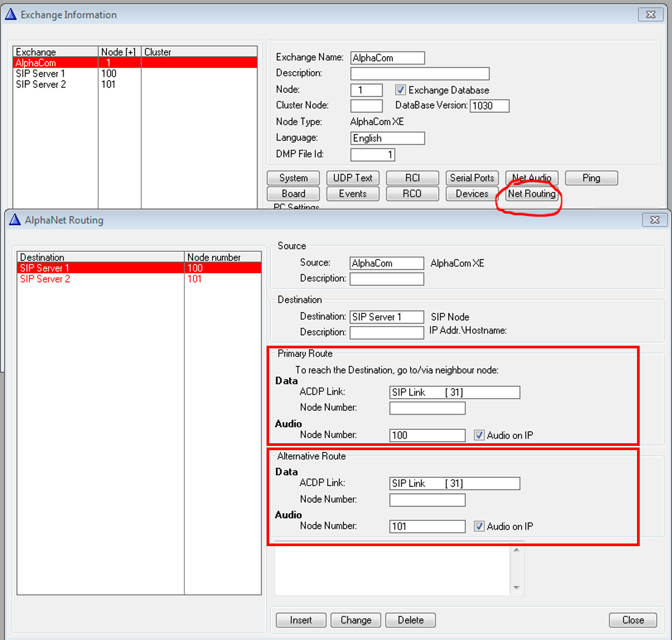Click Alternative Route Audio Node Number 101 field
Viewport: 672px width, 640px height.
point(427,527)
